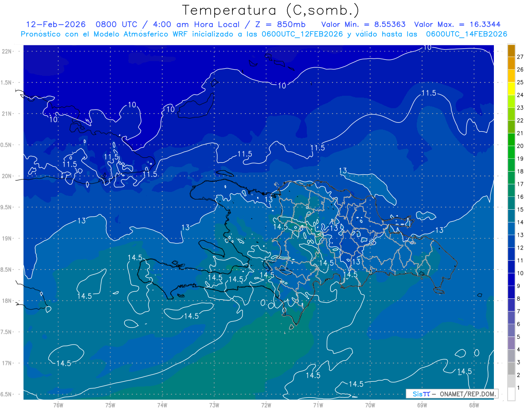Image resolution: width=532 pixels, height=411 pixels.
Task: Click the "21N" latitude axis label
Action: point(7,114)
